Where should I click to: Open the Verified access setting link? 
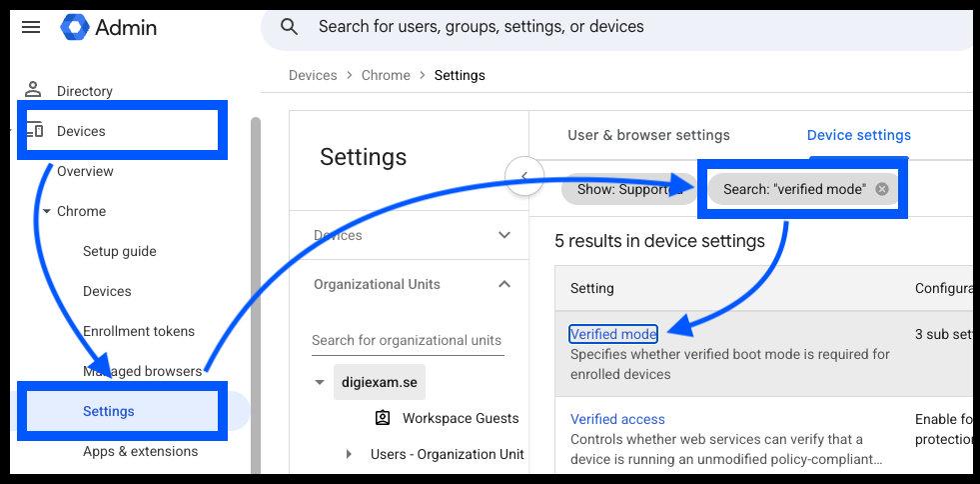click(617, 419)
